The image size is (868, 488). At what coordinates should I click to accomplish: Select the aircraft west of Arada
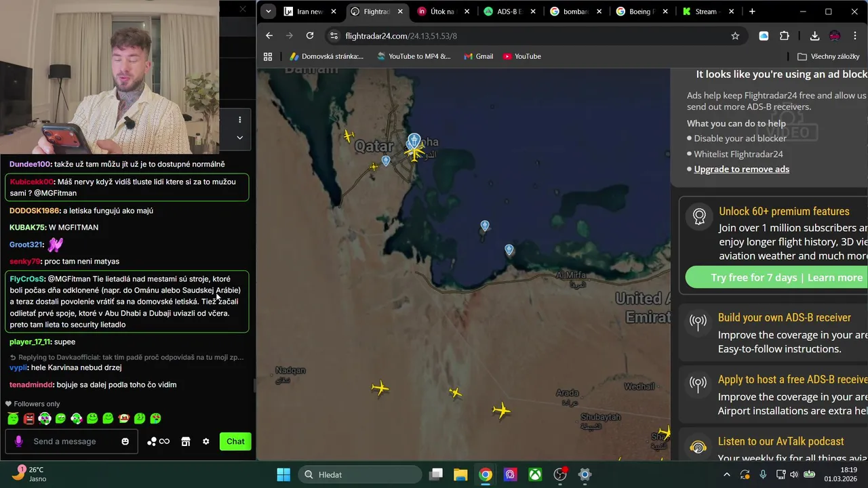502,410
